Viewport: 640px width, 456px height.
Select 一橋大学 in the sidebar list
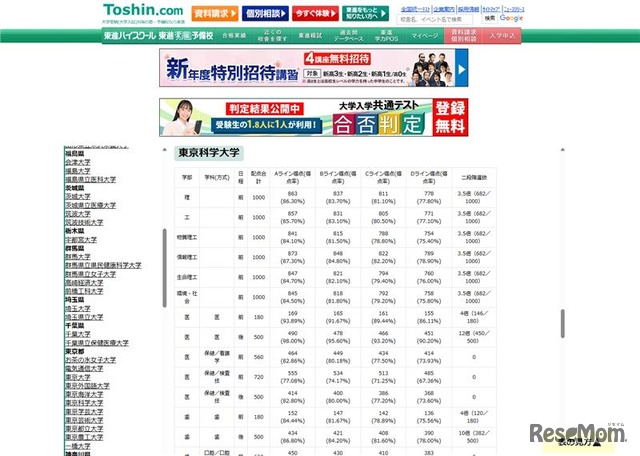point(78,447)
